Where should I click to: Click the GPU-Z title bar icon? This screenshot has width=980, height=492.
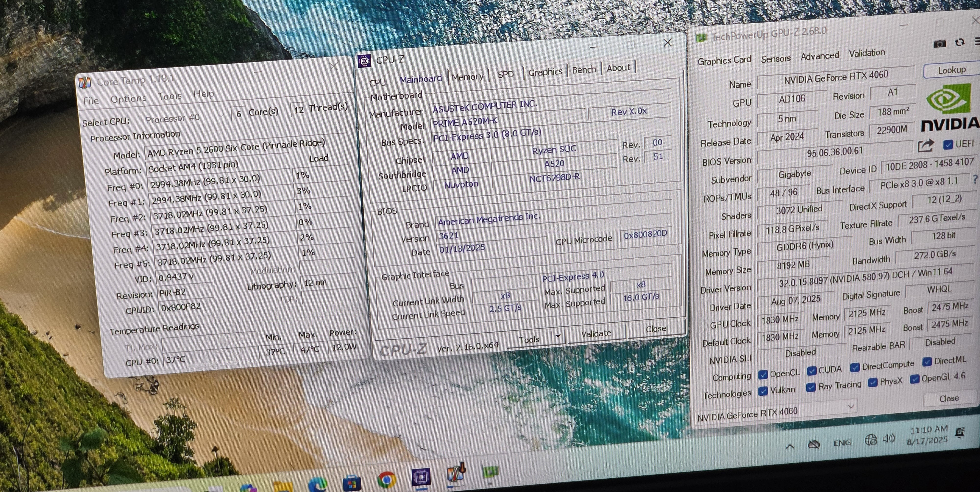coord(701,38)
